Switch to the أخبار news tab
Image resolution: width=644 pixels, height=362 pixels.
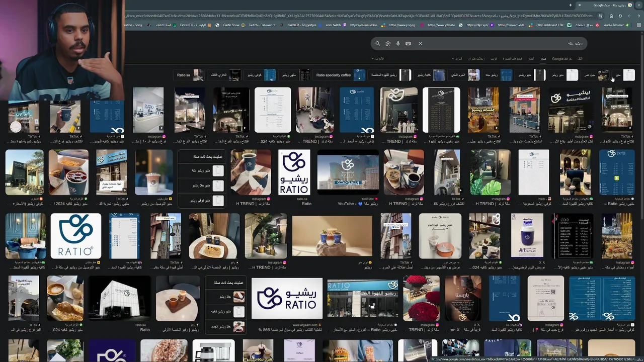click(531, 59)
